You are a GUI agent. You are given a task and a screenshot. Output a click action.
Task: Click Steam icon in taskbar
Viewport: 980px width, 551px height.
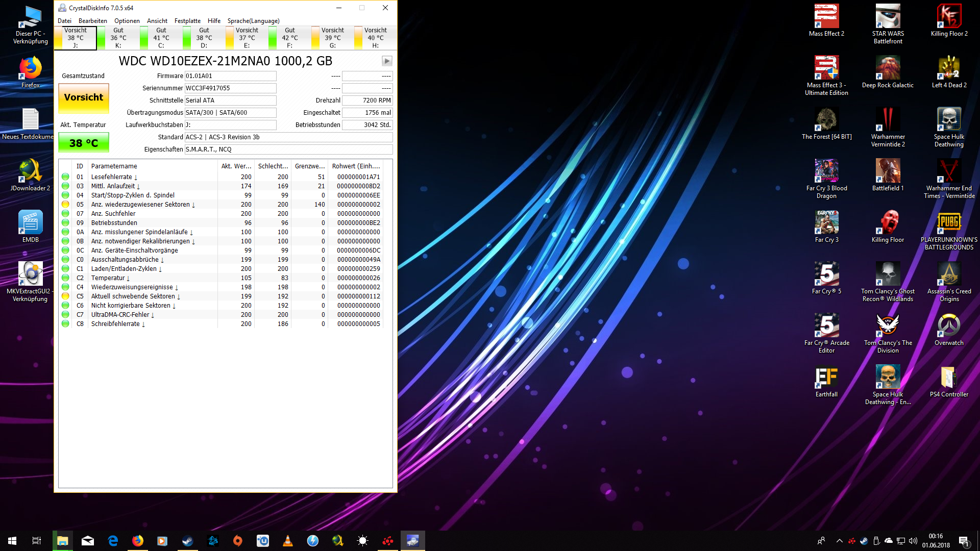(187, 541)
